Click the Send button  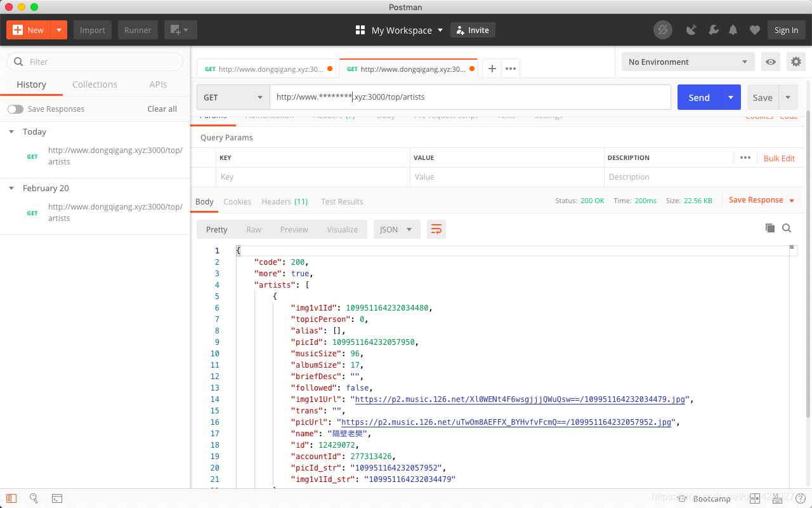(x=699, y=97)
